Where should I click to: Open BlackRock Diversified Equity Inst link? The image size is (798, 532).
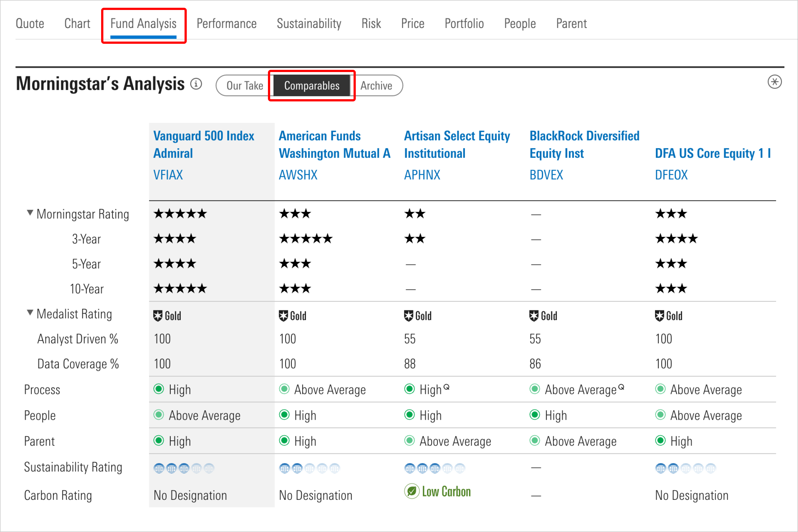click(x=584, y=145)
